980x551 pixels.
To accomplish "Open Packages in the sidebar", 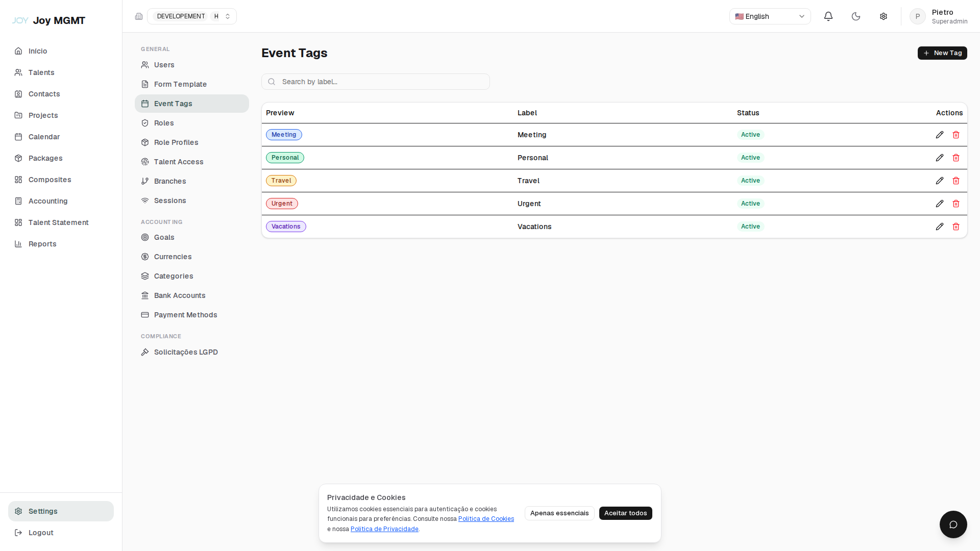I will pos(61,158).
